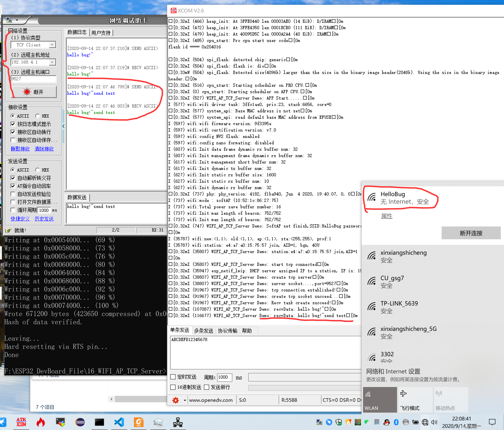
Task: Select ASCII radio in 接收设置
Action: [13, 116]
